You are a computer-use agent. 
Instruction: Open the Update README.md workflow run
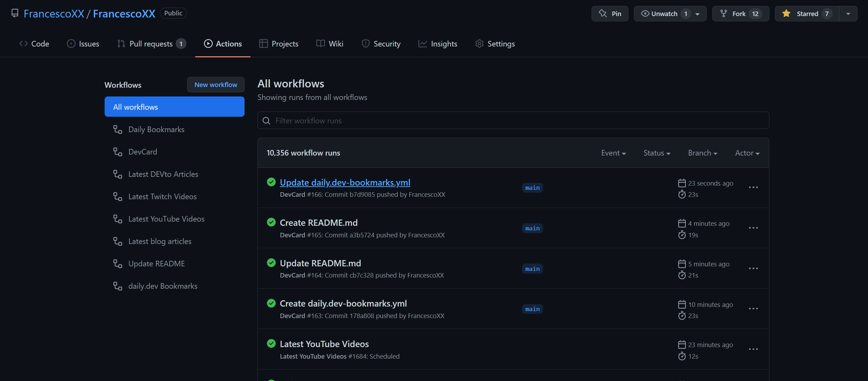(x=320, y=263)
